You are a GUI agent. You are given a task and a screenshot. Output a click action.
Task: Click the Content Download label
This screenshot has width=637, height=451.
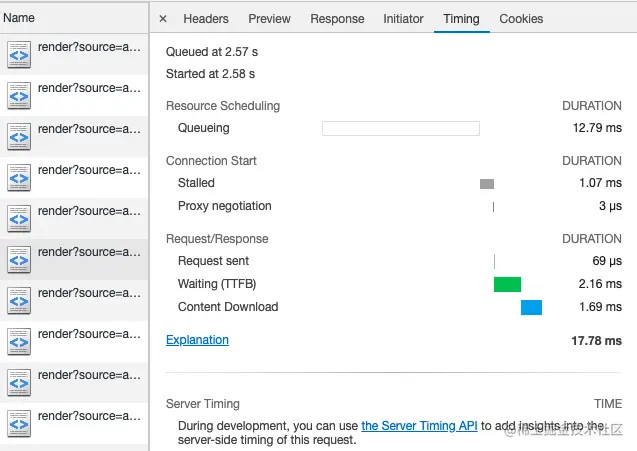point(228,307)
